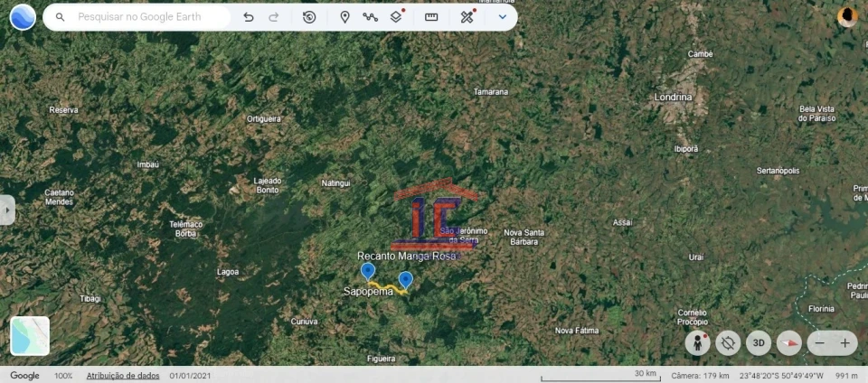Open the 'Atribuição de dados' link

pos(123,376)
